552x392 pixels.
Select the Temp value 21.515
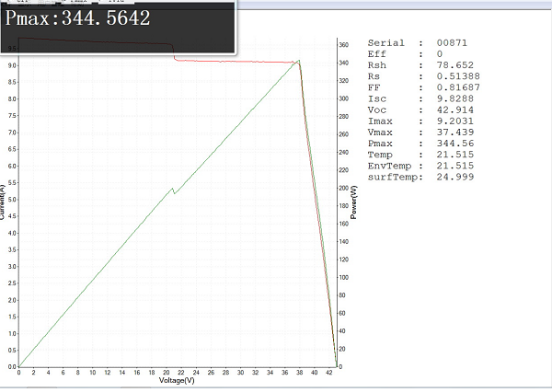click(x=455, y=155)
